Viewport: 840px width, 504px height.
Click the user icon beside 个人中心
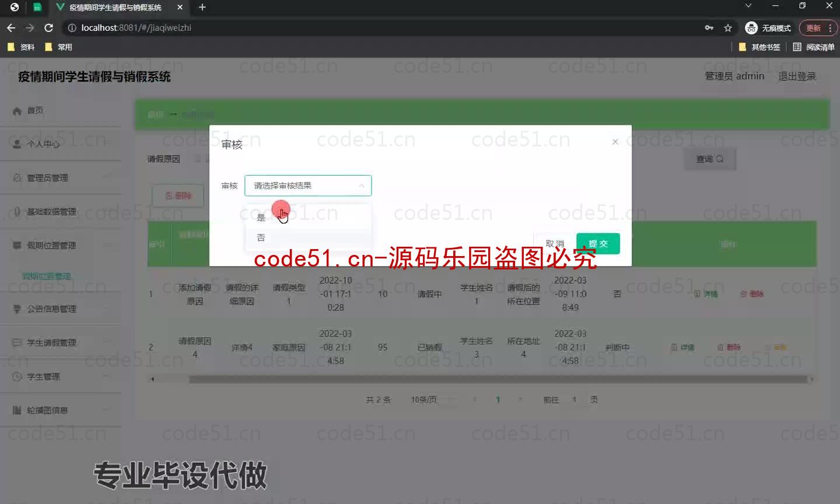pos(17,144)
